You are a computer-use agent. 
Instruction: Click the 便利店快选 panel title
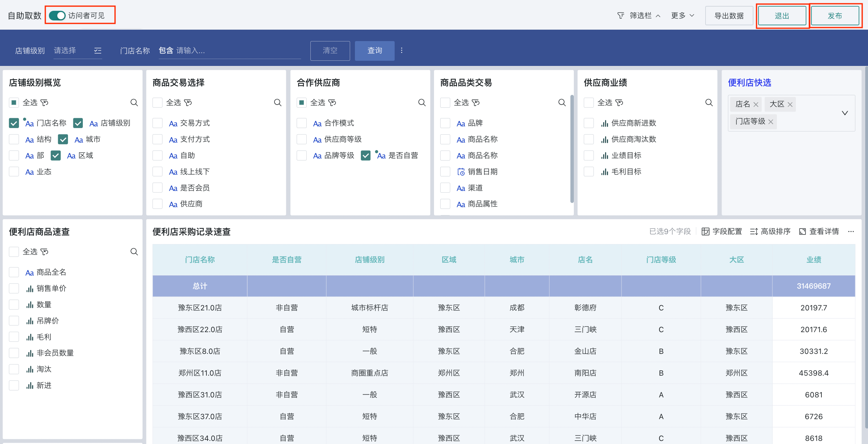click(x=750, y=83)
